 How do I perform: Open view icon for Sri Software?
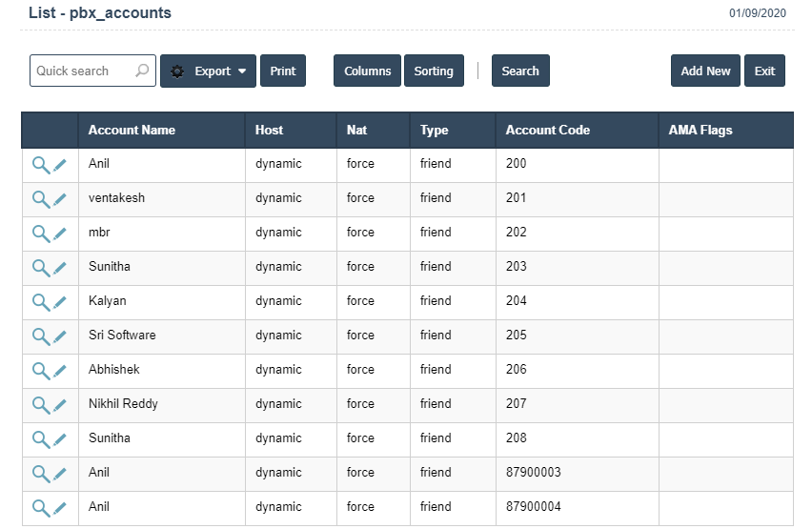pyautogui.click(x=41, y=336)
